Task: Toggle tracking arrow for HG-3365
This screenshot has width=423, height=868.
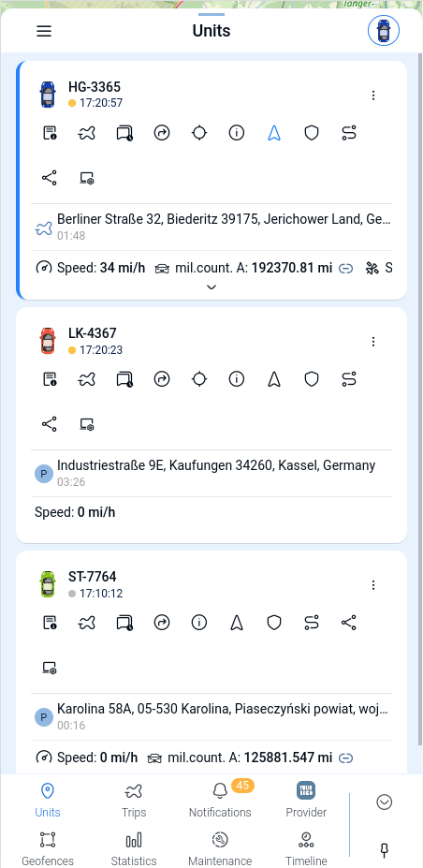Action: pyautogui.click(x=274, y=133)
